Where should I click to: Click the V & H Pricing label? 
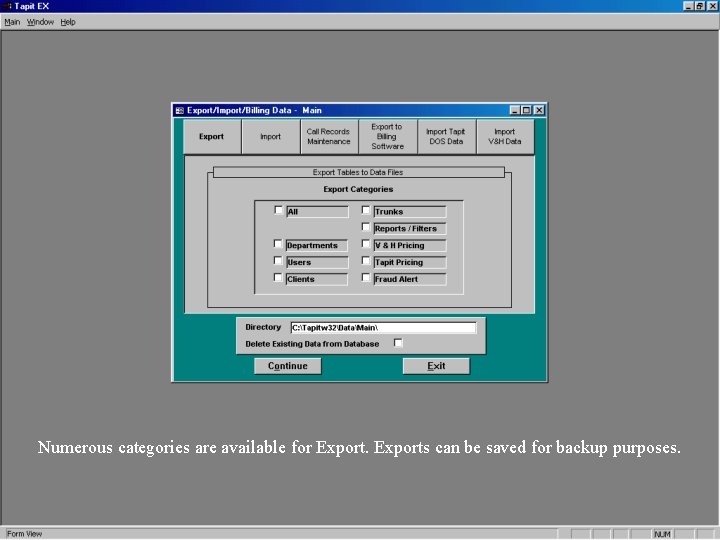point(410,246)
